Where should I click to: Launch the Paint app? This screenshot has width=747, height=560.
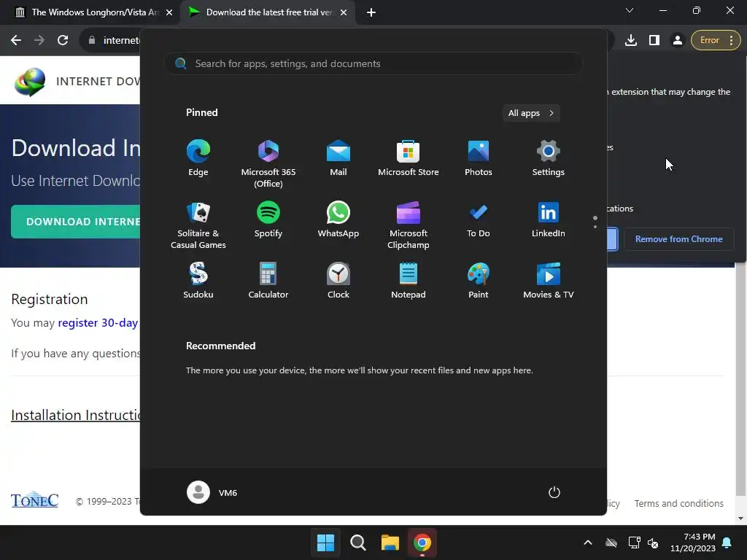479,281
